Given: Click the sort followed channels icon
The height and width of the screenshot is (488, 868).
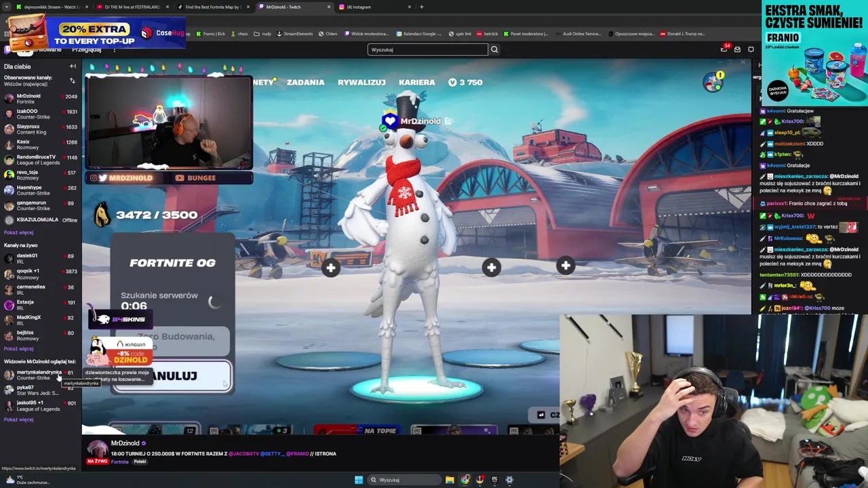Looking at the screenshot, I should pyautogui.click(x=72, y=81).
